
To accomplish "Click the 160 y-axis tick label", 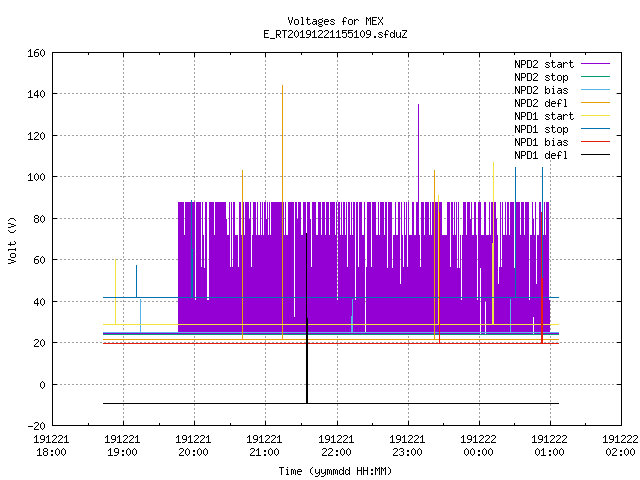I will coord(36,53).
